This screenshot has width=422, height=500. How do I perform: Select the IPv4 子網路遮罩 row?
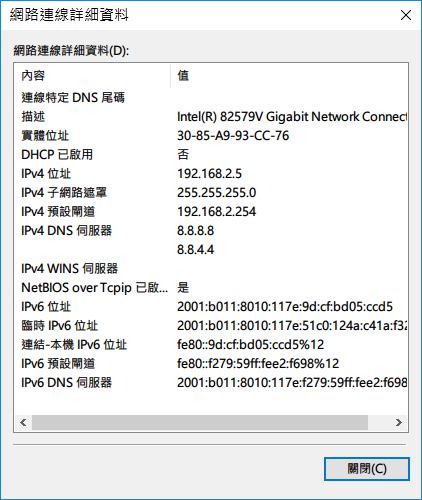(211, 193)
